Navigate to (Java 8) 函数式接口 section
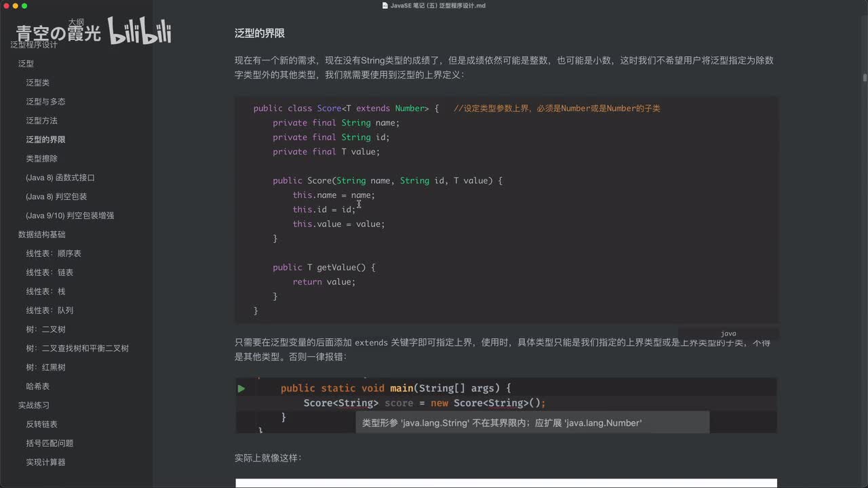This screenshot has width=868, height=488. pyautogui.click(x=60, y=178)
